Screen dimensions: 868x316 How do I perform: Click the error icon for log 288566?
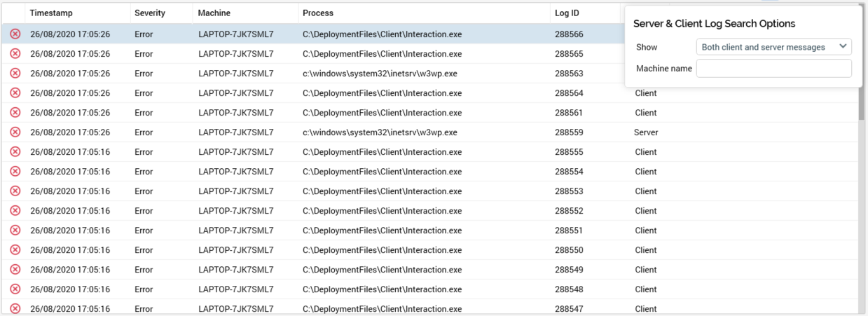tap(15, 34)
